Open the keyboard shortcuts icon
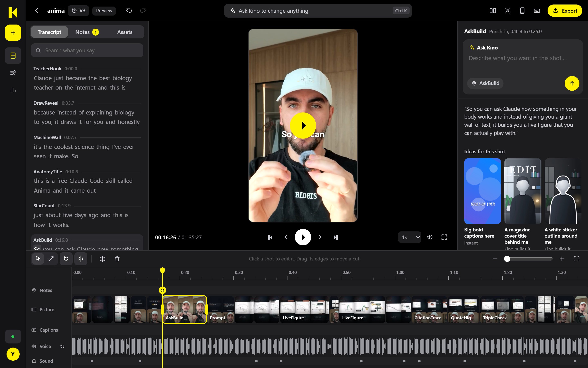 tap(537, 11)
